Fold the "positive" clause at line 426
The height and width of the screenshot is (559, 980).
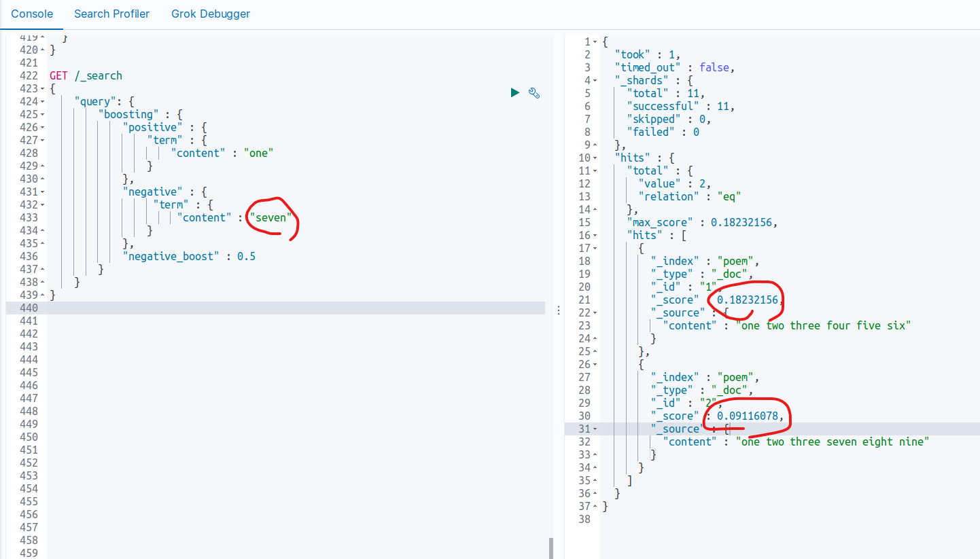[42, 128]
